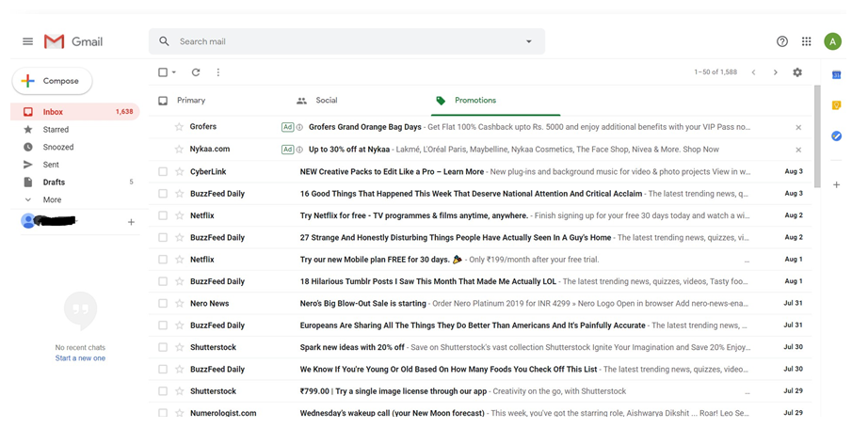Screen dimensions: 868x444
Task: Select the 16 Good Things BuzzFeed email checkbox
Action: [163, 194]
